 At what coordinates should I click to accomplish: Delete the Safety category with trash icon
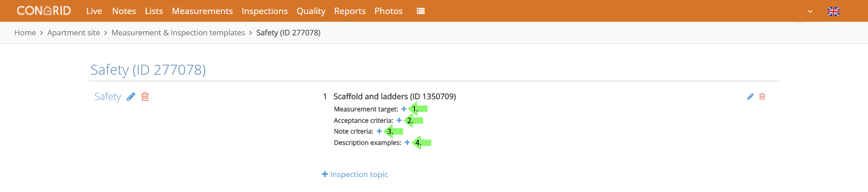(145, 96)
